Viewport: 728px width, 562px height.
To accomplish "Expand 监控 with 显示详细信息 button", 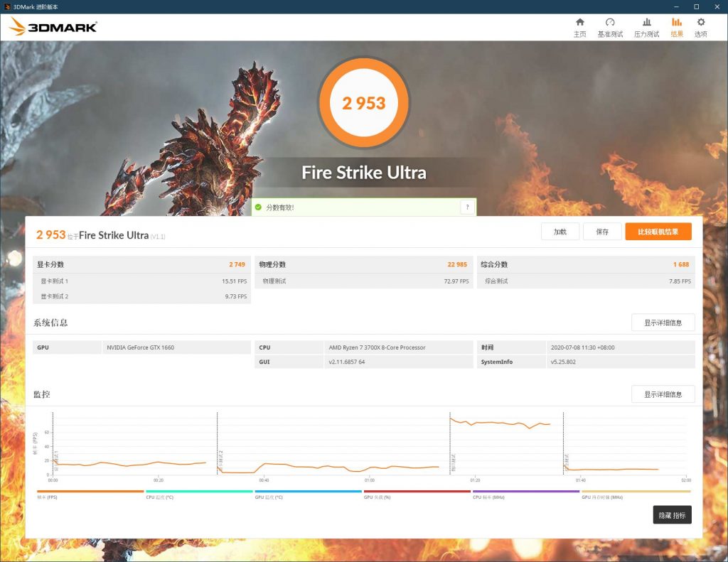I will [663, 394].
